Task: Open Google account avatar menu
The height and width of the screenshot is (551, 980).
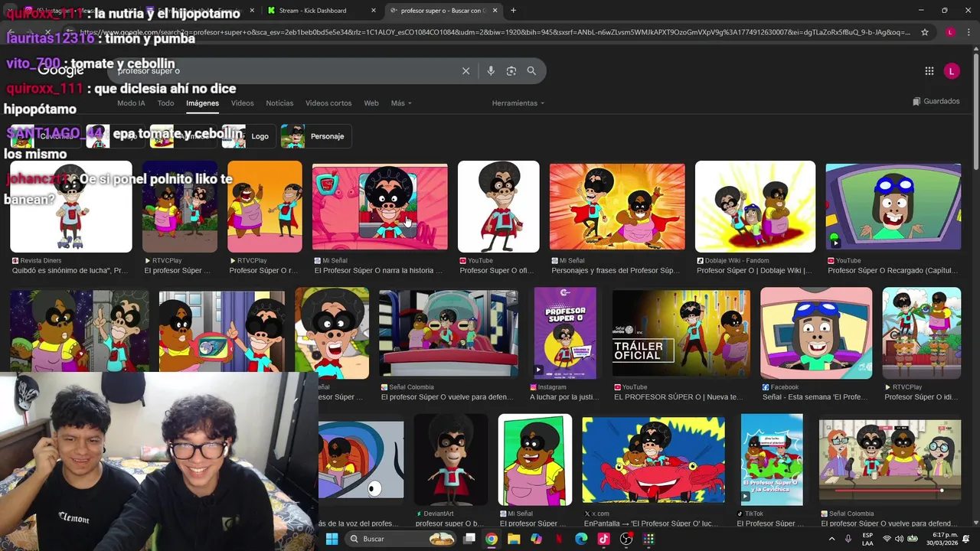Action: (x=952, y=71)
